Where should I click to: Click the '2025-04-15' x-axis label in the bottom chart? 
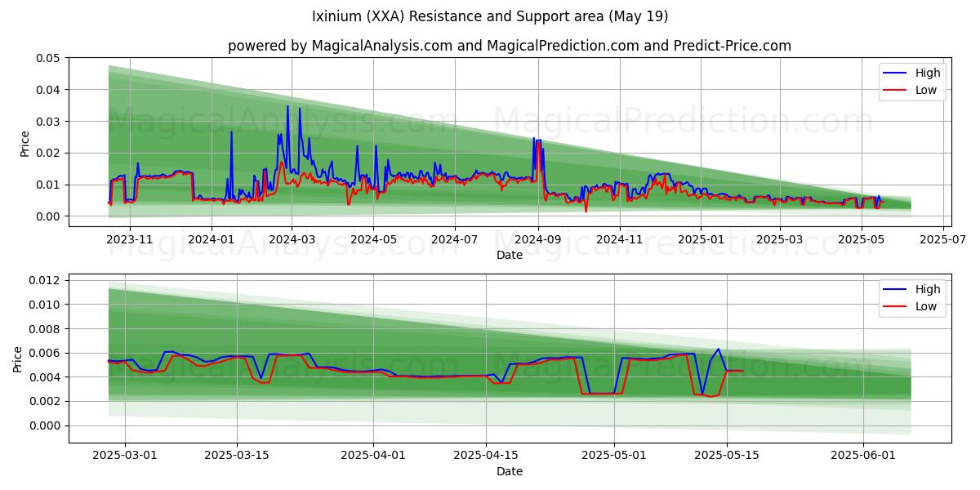[x=486, y=457]
